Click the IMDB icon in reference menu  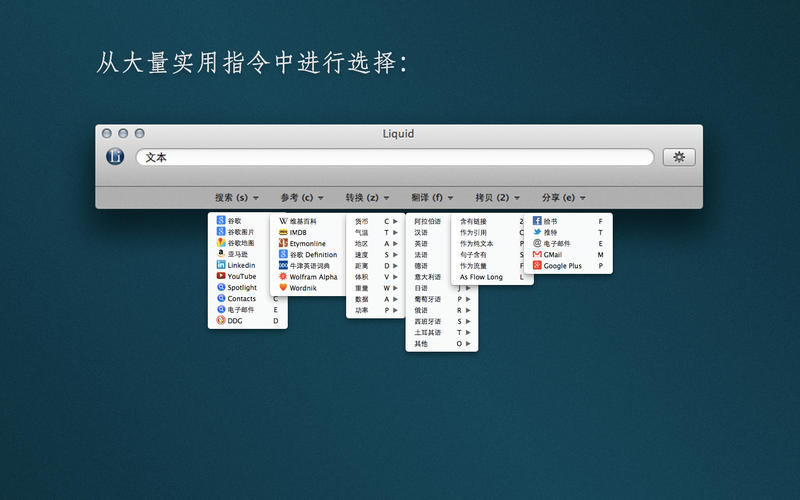283,232
